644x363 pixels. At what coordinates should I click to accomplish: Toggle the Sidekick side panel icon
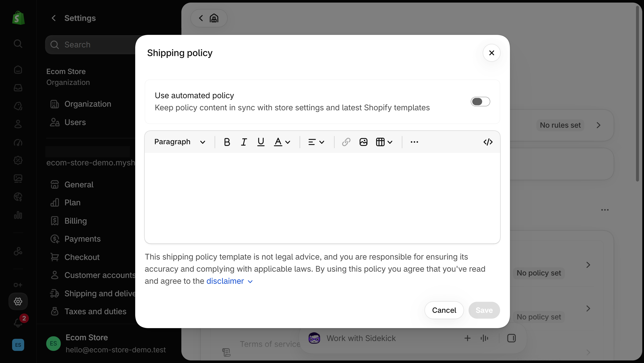511,338
